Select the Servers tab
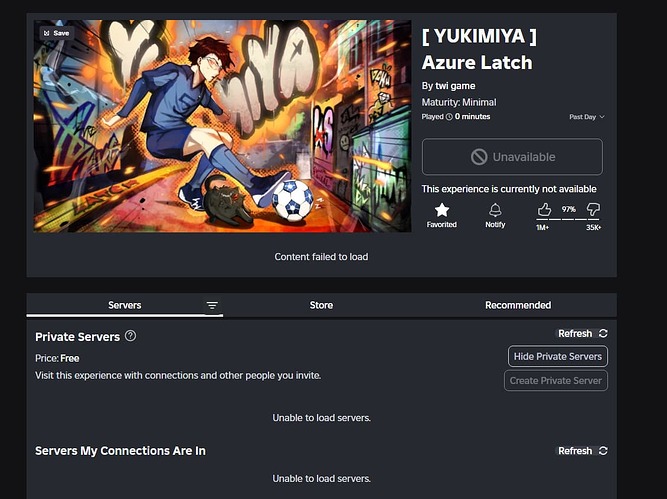Image resolution: width=667 pixels, height=499 pixels. pos(124,305)
